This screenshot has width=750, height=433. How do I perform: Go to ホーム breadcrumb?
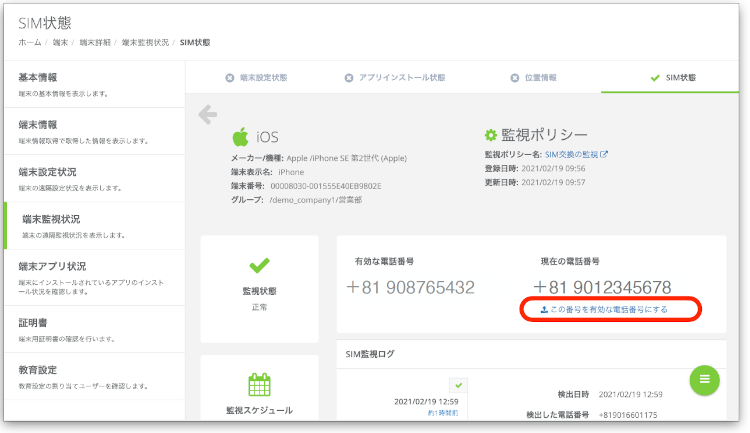[x=30, y=43]
